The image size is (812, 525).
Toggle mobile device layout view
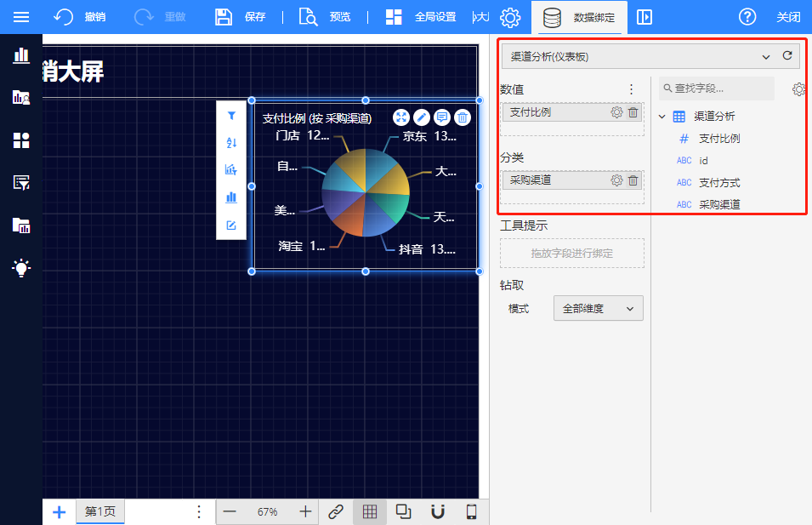(472, 511)
